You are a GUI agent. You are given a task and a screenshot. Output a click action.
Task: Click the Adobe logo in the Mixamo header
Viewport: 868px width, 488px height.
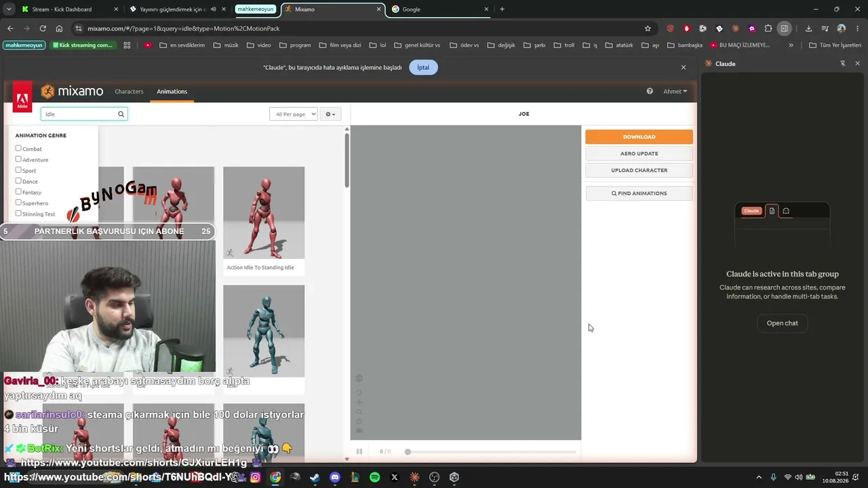coord(22,96)
